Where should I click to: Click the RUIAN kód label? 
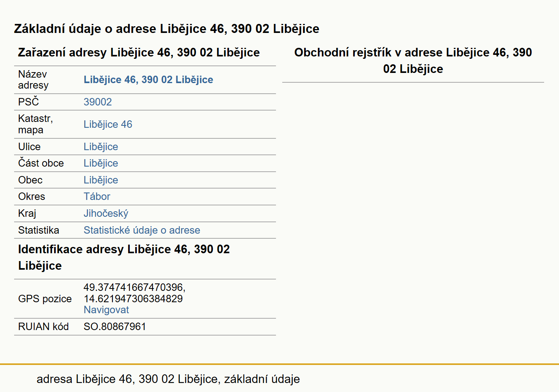(x=43, y=327)
